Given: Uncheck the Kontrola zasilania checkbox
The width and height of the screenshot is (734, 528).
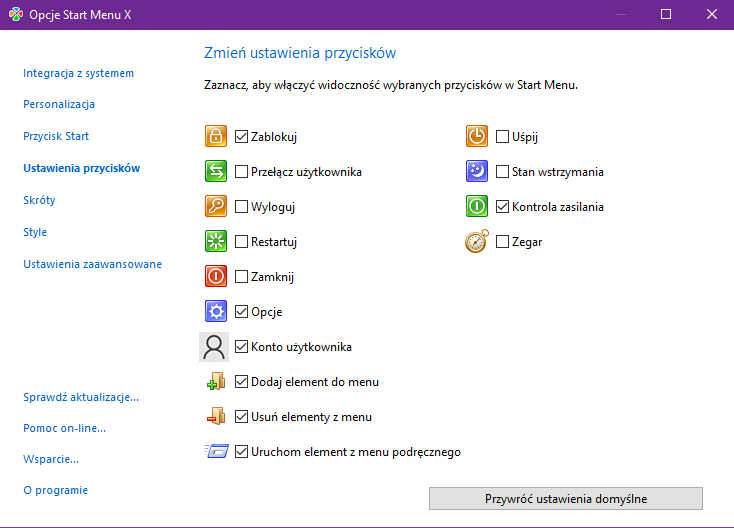Looking at the screenshot, I should point(502,206).
